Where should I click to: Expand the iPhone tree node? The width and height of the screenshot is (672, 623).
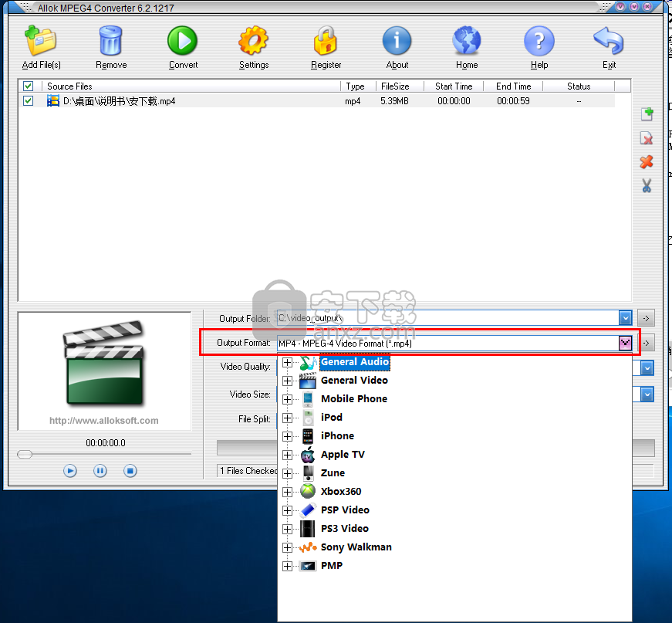(x=288, y=436)
